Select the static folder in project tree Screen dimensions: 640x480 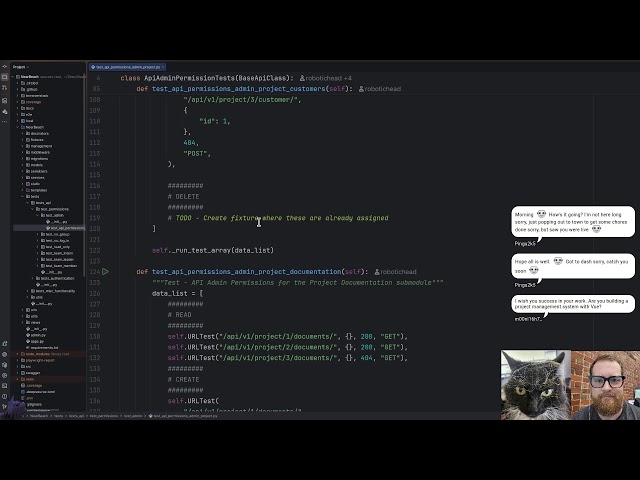point(33,184)
